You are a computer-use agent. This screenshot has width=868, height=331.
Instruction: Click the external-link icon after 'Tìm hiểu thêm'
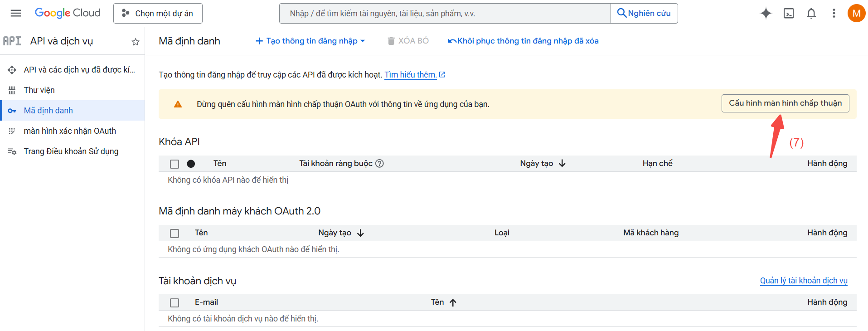[442, 74]
